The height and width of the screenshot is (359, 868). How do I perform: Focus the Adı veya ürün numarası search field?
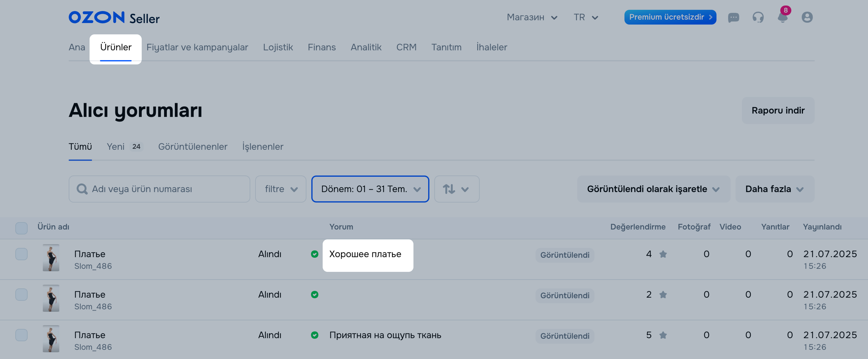click(x=159, y=189)
